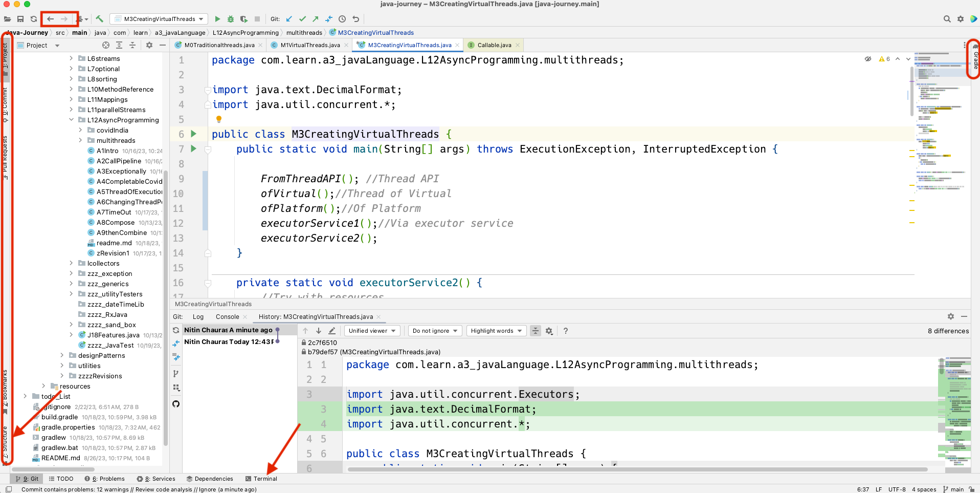
Task: Open the diff viewer settings gear
Action: coord(549,331)
